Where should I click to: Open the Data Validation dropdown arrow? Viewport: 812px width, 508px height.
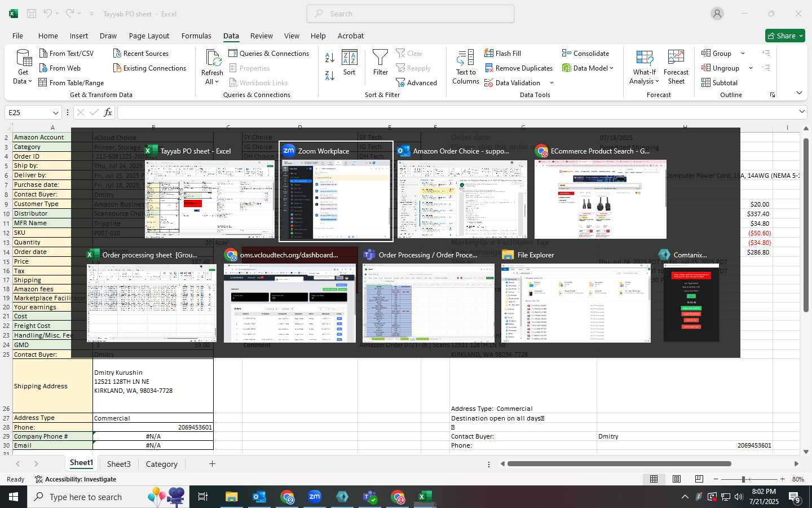pos(551,83)
